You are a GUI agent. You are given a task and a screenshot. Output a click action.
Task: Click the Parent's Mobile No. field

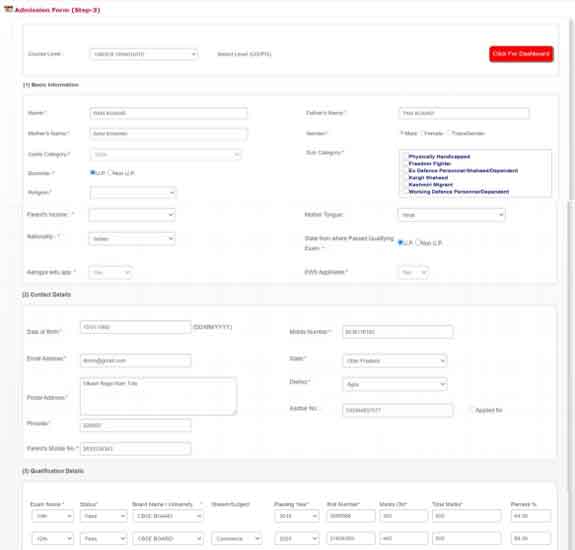tap(136, 449)
